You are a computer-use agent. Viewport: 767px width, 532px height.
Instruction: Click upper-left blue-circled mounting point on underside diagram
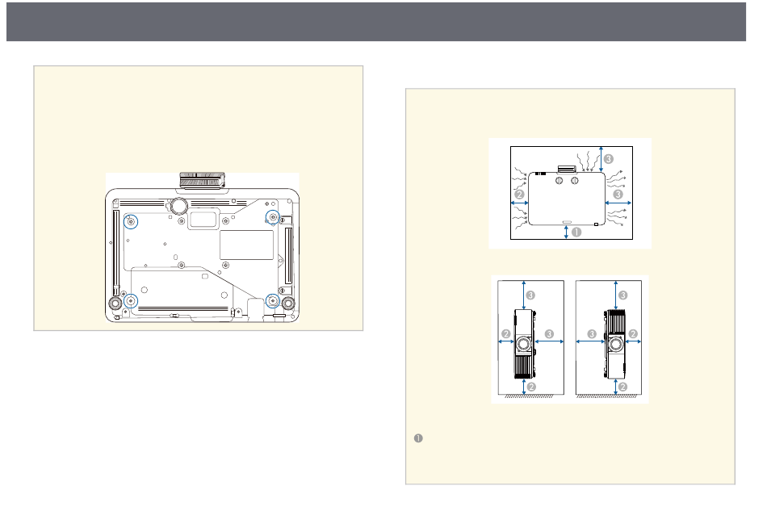click(x=131, y=222)
